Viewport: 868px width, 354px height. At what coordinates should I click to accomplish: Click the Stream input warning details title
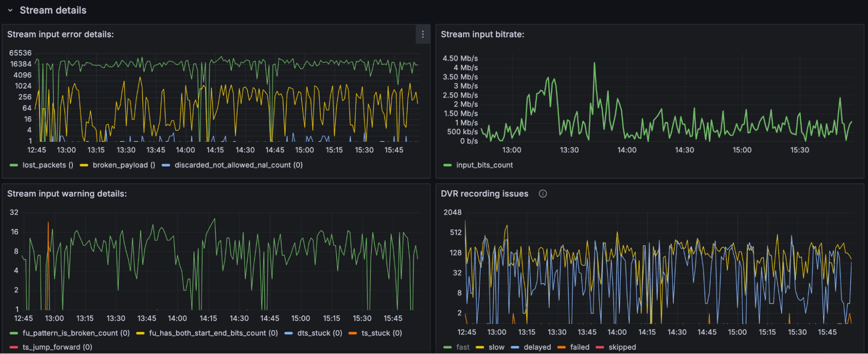click(67, 194)
